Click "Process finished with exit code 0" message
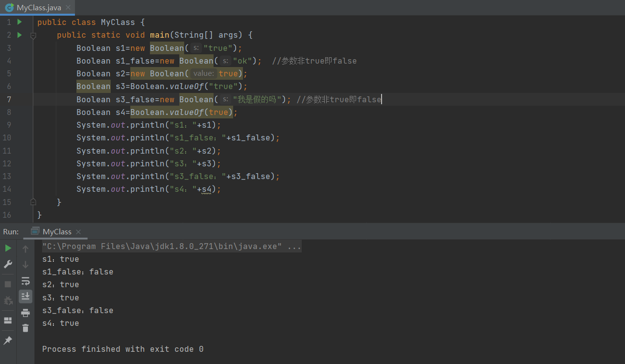 click(x=123, y=349)
